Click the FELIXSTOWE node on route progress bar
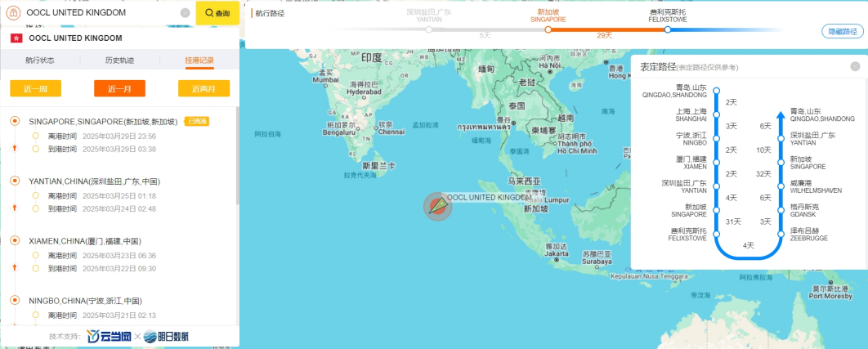Screen dimensions: 868x349 [668, 30]
